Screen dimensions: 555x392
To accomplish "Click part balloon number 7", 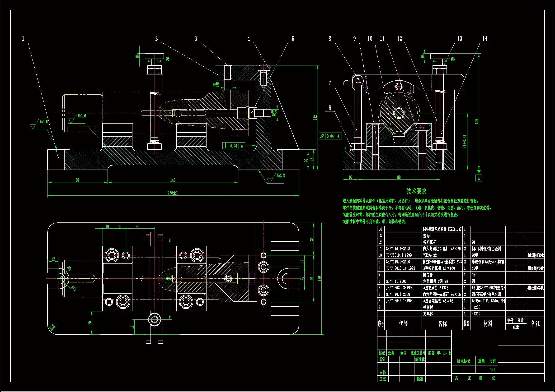I will coord(330,83).
